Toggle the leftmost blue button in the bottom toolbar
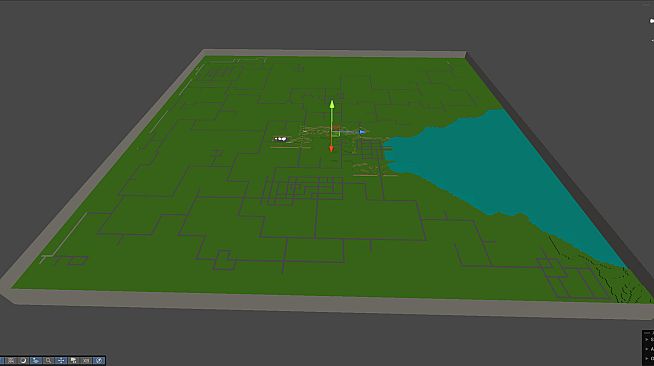 pyautogui.click(x=2, y=361)
